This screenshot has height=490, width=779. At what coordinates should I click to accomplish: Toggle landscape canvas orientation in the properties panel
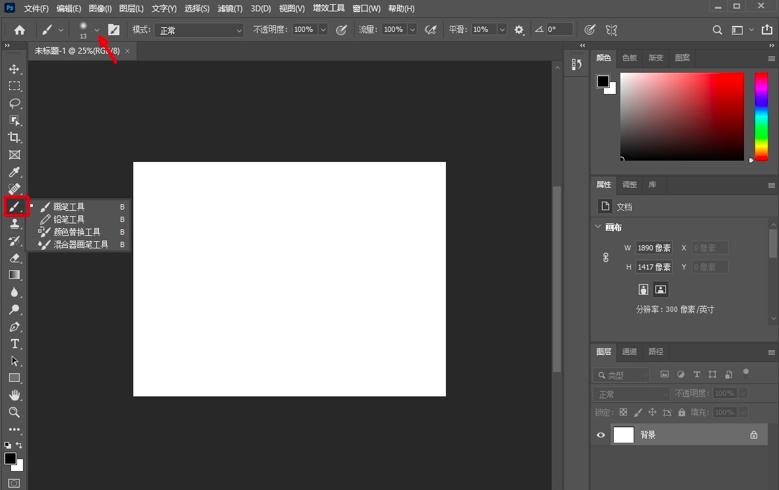660,289
